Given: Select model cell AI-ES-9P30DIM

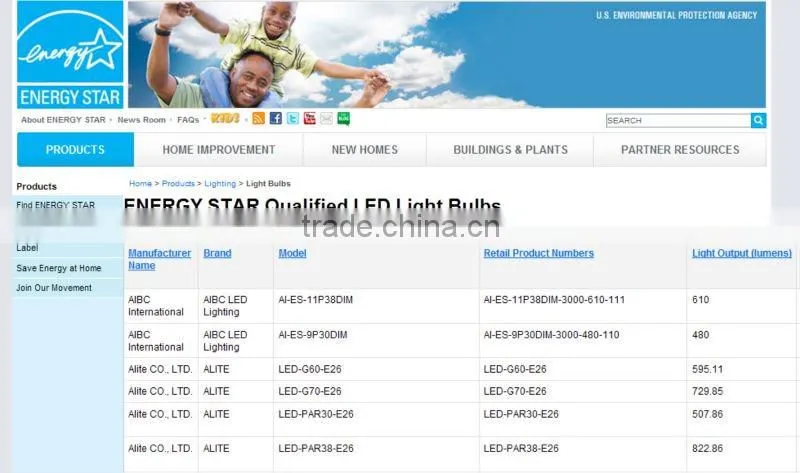Looking at the screenshot, I should coord(313,335).
